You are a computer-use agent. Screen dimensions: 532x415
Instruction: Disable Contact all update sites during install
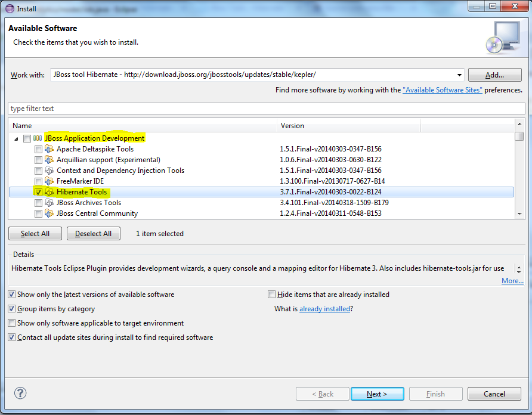pos(11,336)
